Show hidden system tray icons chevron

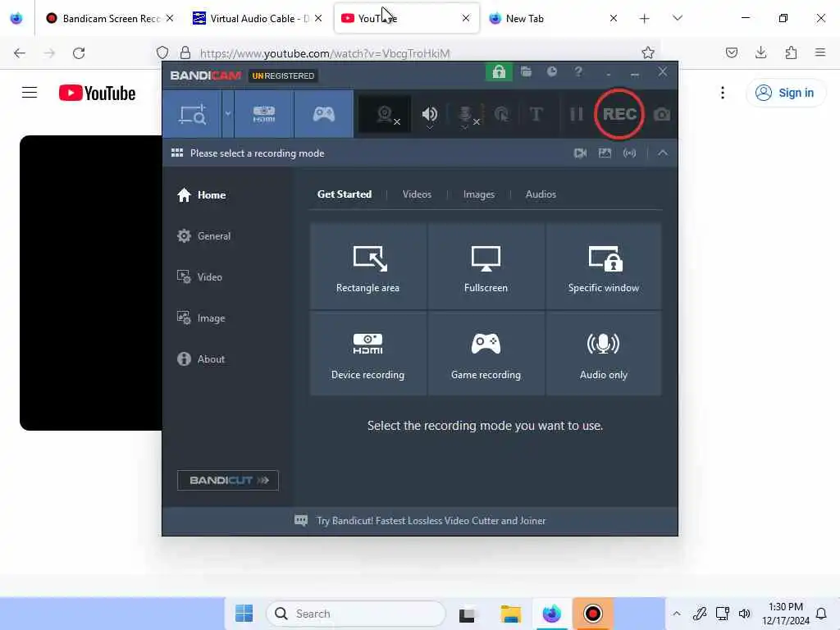[x=677, y=614]
